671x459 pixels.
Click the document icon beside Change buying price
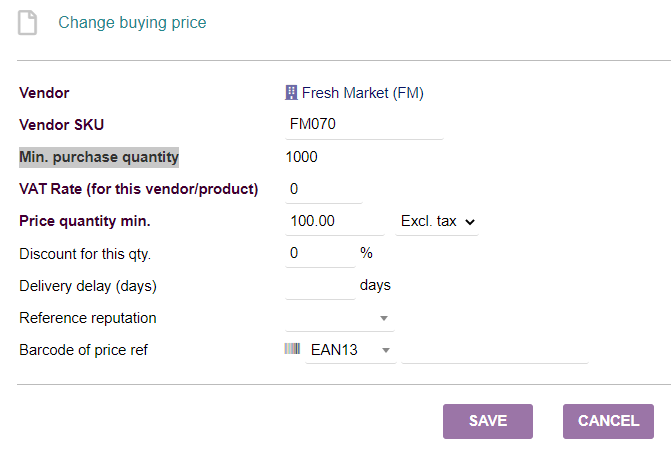(27, 23)
